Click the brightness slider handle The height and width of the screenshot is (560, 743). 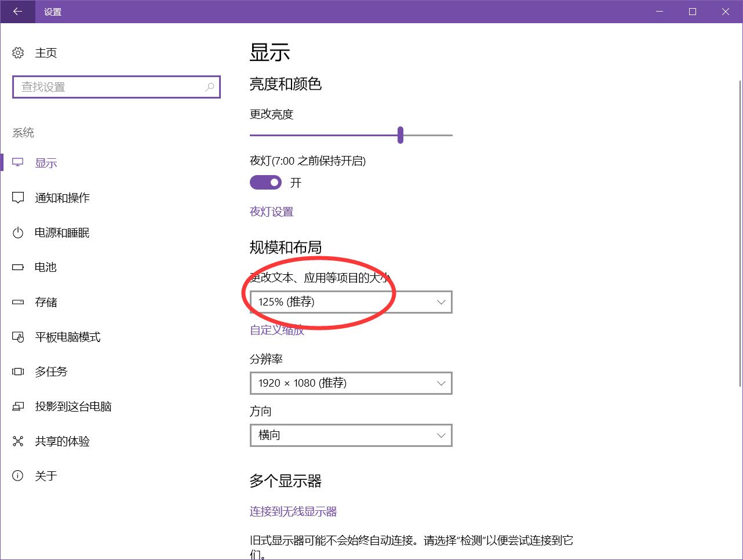click(x=400, y=135)
